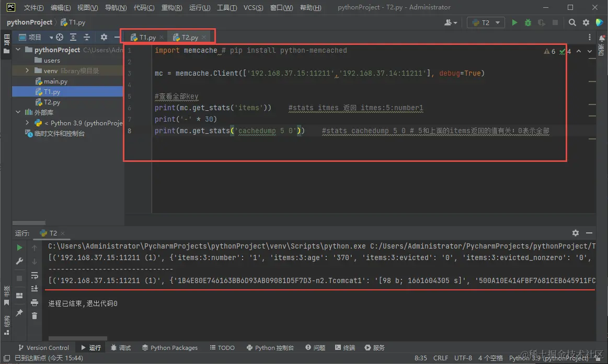608x364 pixels.
Task: Open editor tabs more-options menu
Action: point(589,37)
